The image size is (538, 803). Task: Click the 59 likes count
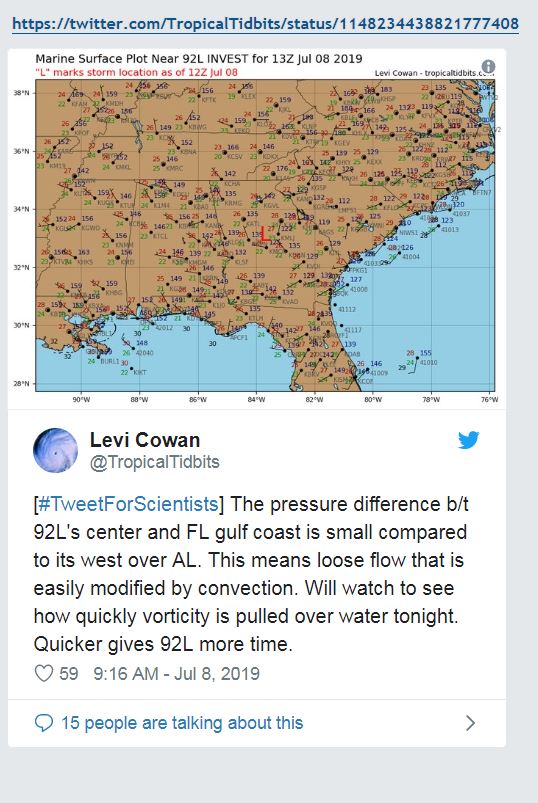click(69, 673)
